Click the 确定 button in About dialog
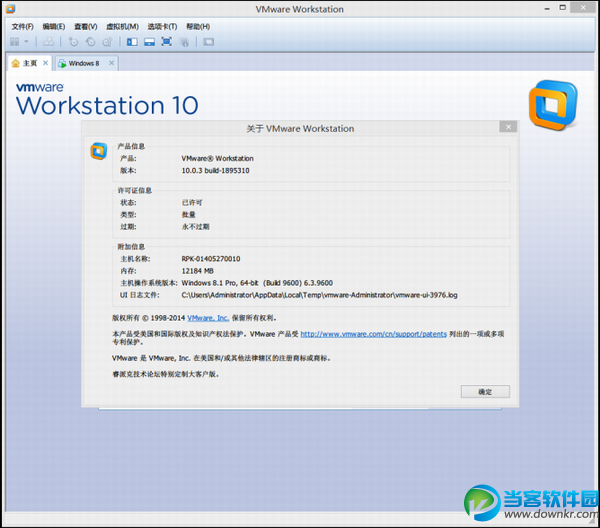The height and width of the screenshot is (528, 600). coord(485,391)
